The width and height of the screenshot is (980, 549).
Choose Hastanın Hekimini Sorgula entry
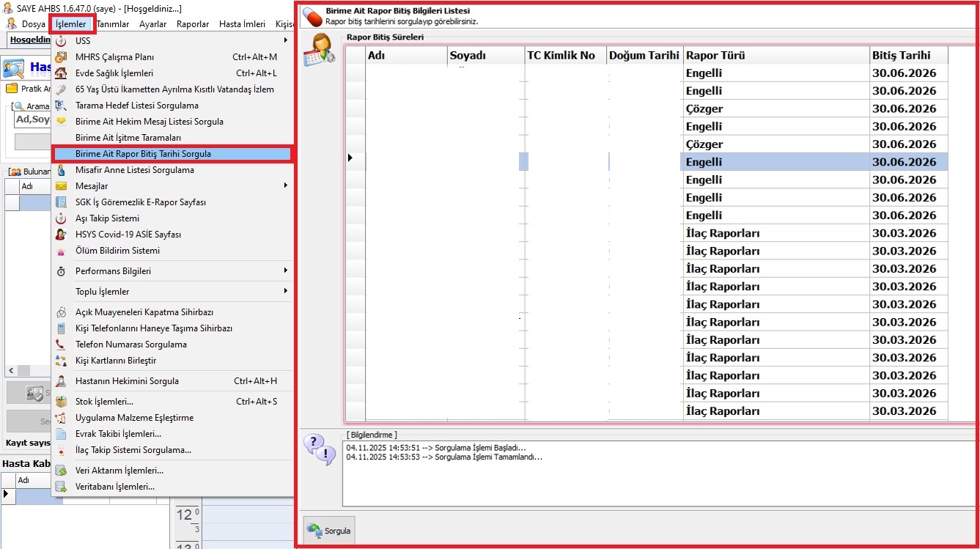click(x=127, y=381)
